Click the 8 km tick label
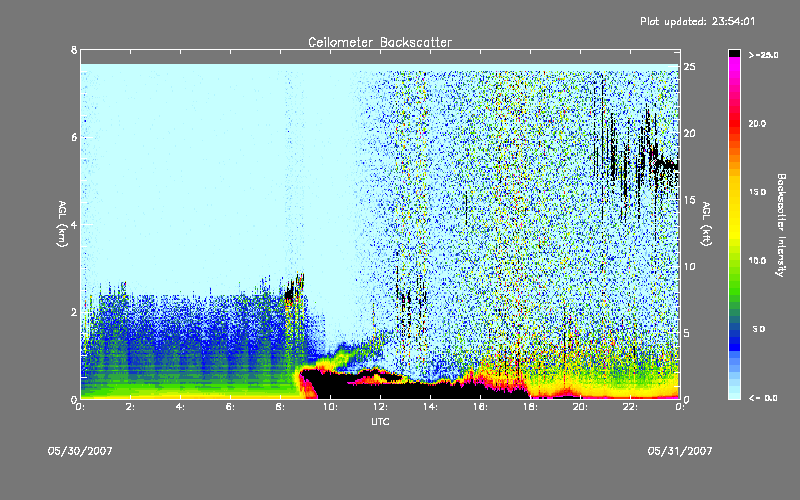Image resolution: width=800 pixels, height=500 pixels. tap(74, 50)
